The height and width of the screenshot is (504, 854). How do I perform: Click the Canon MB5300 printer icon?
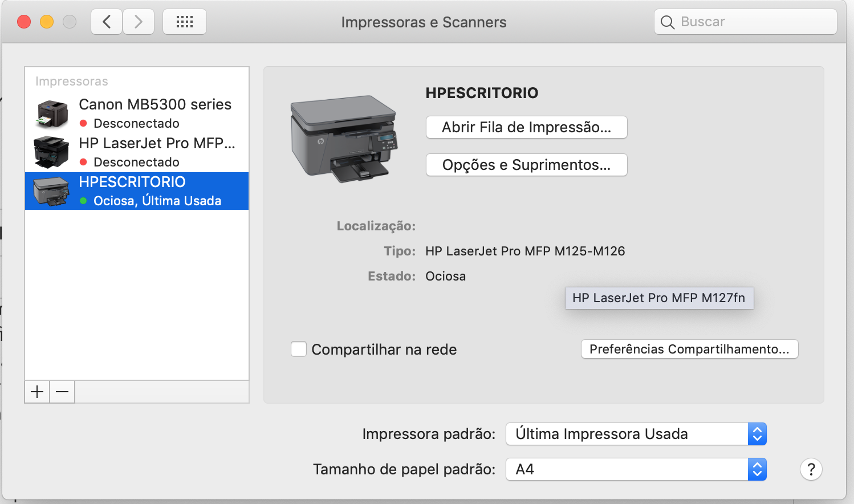pyautogui.click(x=52, y=113)
